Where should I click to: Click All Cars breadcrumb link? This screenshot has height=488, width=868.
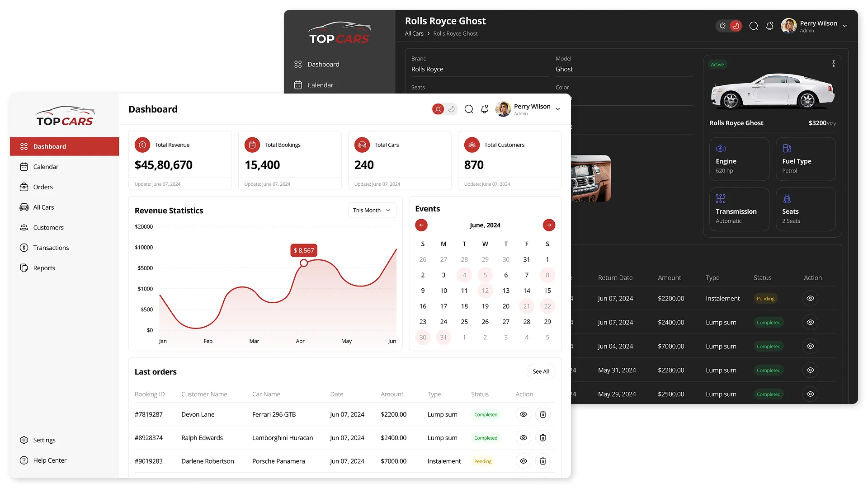point(414,34)
